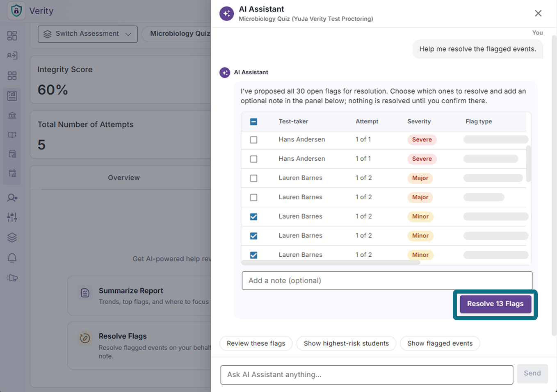The image size is (557, 392).
Task: Uncheck the first Lauren Barnes Minor row
Action: tap(253, 217)
